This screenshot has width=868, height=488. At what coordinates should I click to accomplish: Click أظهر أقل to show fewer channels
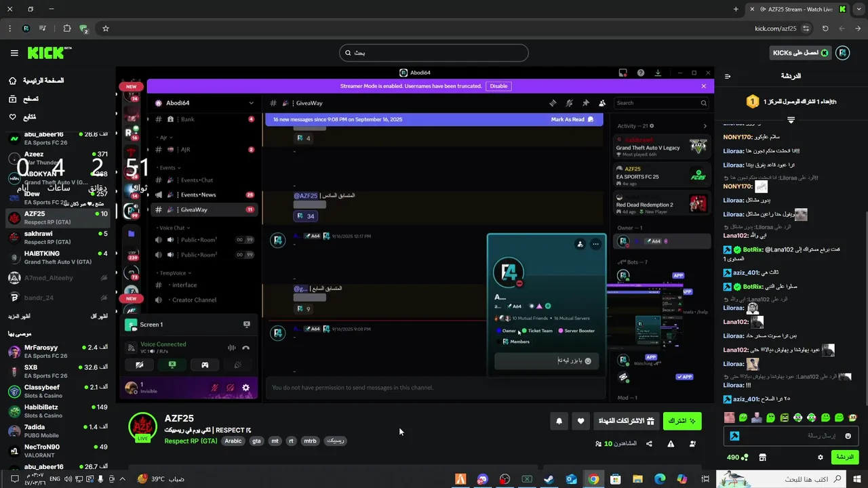click(100, 317)
